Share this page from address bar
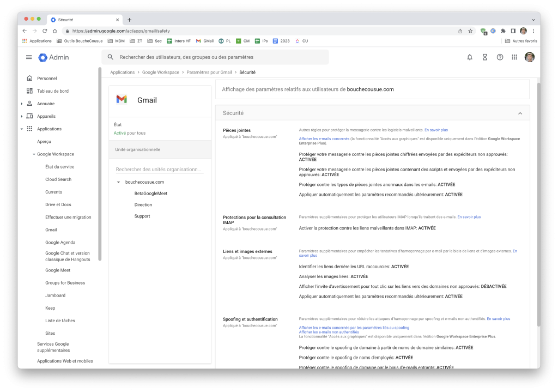Viewport: 558px width, 392px height. click(x=460, y=31)
